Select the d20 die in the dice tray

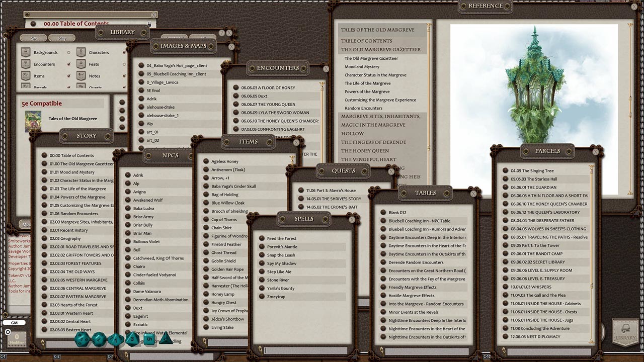[81, 338]
